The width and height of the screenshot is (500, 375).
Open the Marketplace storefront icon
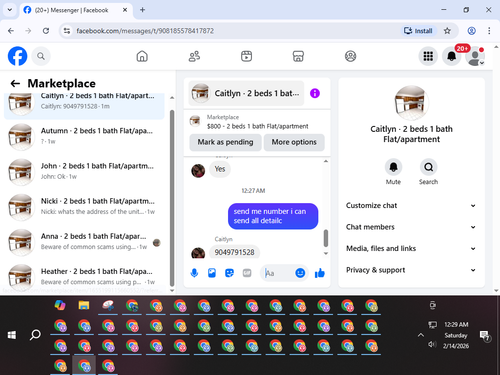(298, 56)
